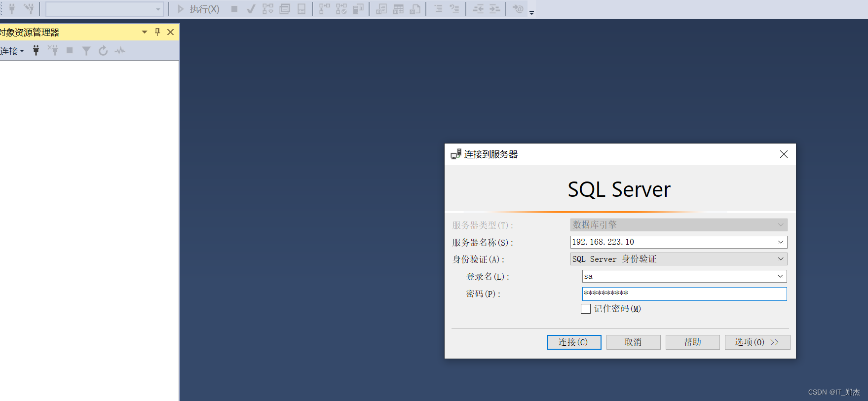The height and width of the screenshot is (401, 868).
Task: Toggle Include Actual Execution Plan icon
Action: tap(324, 9)
